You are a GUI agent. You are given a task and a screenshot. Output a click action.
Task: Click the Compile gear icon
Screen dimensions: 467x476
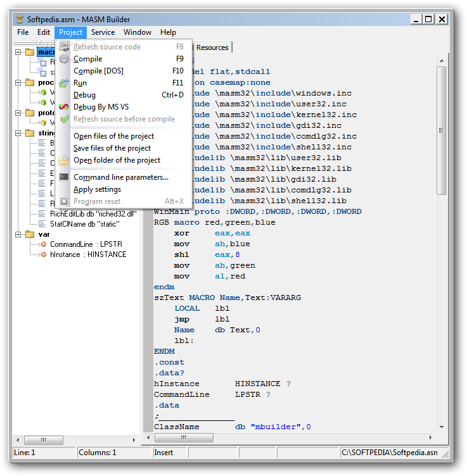pos(64,59)
